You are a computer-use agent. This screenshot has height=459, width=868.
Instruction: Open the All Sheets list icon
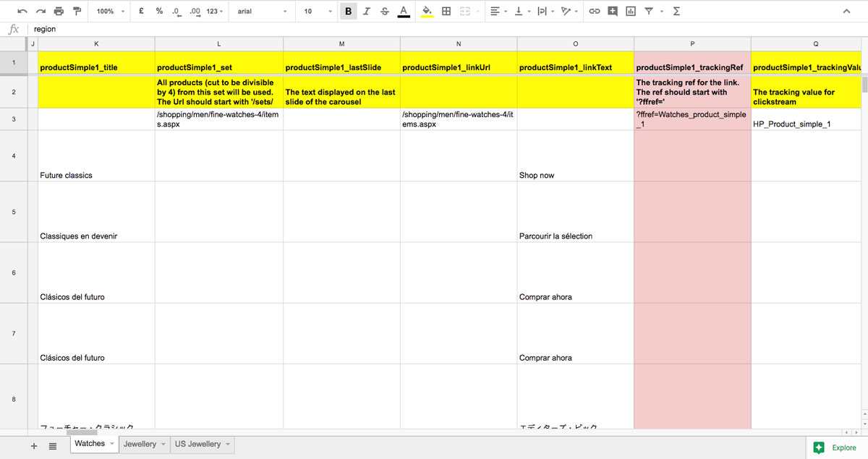click(53, 446)
